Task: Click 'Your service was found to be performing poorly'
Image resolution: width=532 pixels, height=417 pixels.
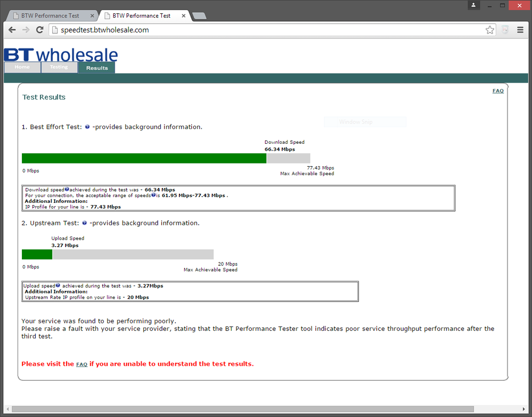Action: point(99,321)
